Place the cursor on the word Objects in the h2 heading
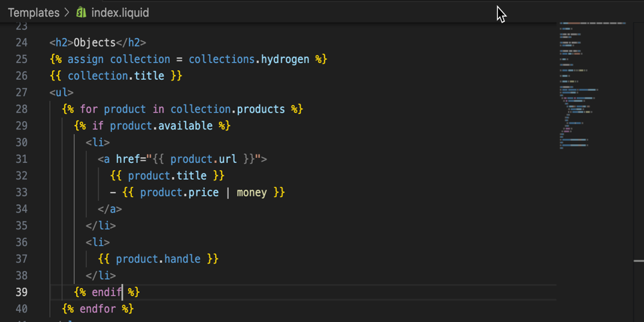The width and height of the screenshot is (644, 322). point(95,43)
